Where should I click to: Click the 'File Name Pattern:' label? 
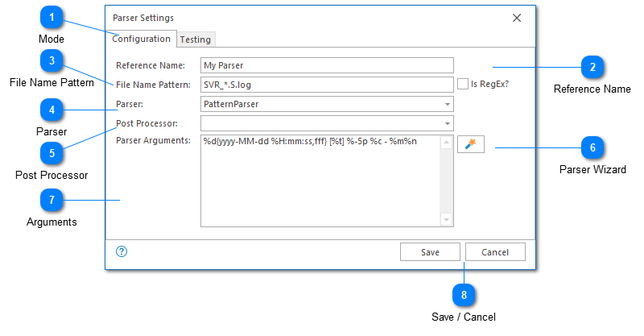(153, 85)
